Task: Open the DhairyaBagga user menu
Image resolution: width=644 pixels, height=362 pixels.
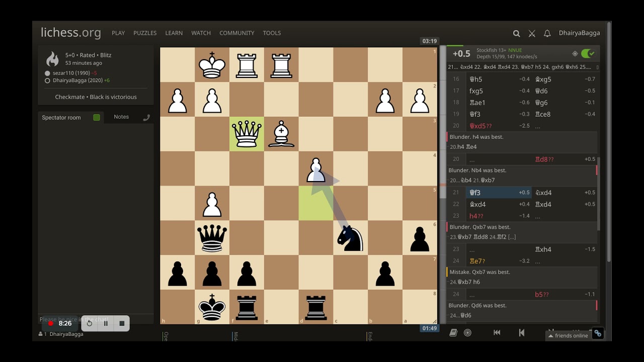Action: pyautogui.click(x=579, y=33)
